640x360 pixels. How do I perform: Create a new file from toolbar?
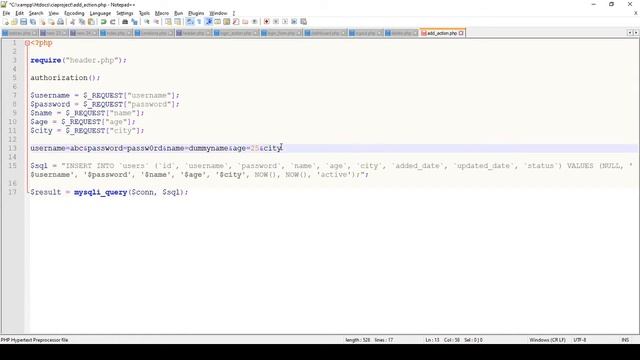[6, 22]
